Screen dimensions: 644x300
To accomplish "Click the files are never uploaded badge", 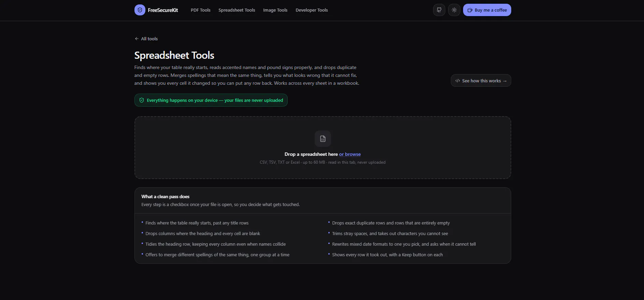I will tap(211, 100).
